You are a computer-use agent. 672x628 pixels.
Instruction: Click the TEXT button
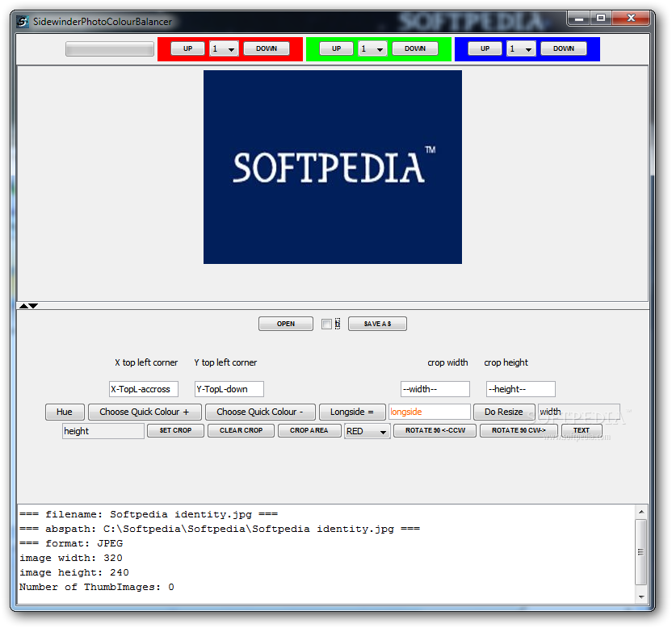(x=582, y=430)
